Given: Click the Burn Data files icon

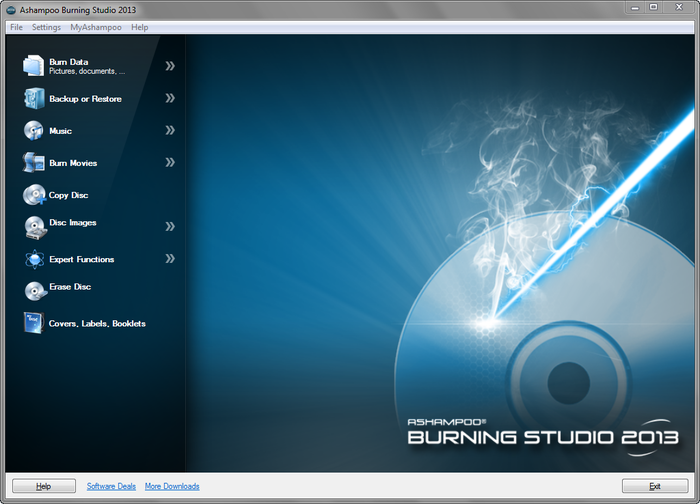Looking at the screenshot, I should pos(33,66).
